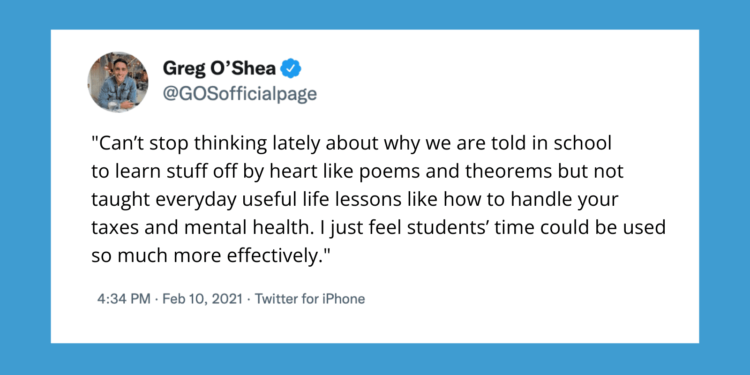Click the word "heart" in the tweet
Image resolution: width=750 pixels, height=375 pixels.
(289, 171)
